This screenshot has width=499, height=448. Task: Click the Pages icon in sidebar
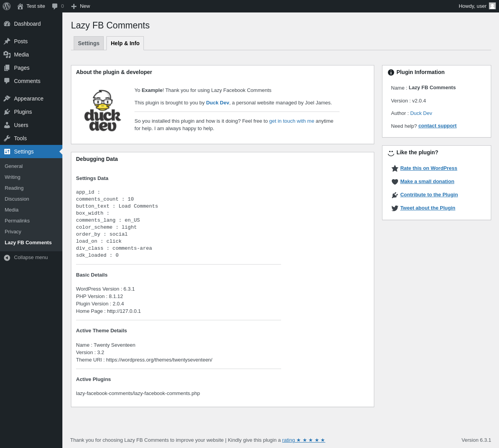(x=7, y=68)
